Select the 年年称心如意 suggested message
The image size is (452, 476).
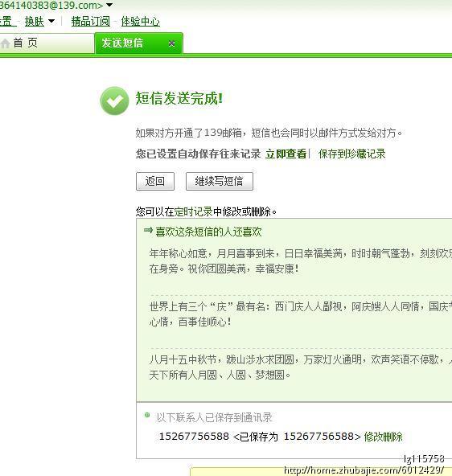(301, 261)
